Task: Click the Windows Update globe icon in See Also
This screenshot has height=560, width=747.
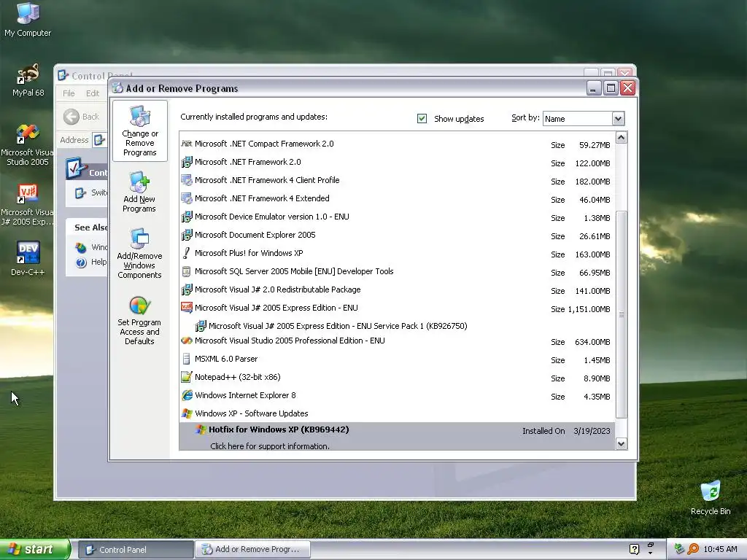Action: click(x=82, y=247)
